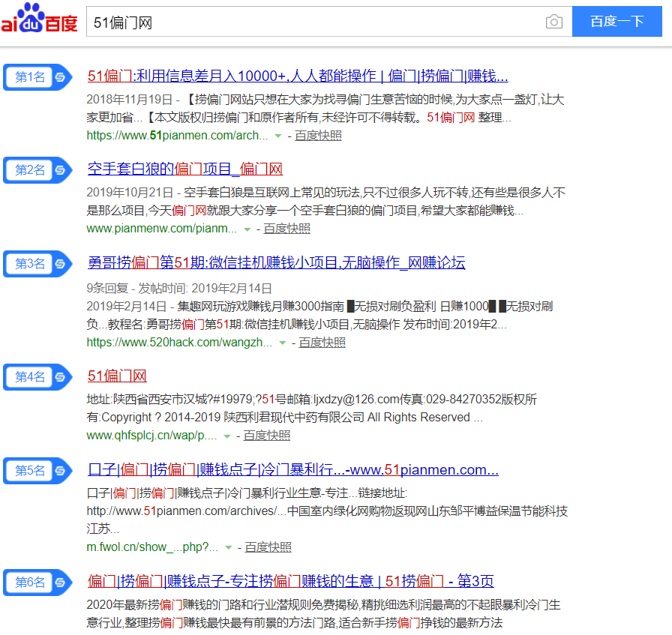The image size is (672, 635).
Task: Click green URL www.qhfsplcj.cn/wap/p....
Action: pos(151,436)
